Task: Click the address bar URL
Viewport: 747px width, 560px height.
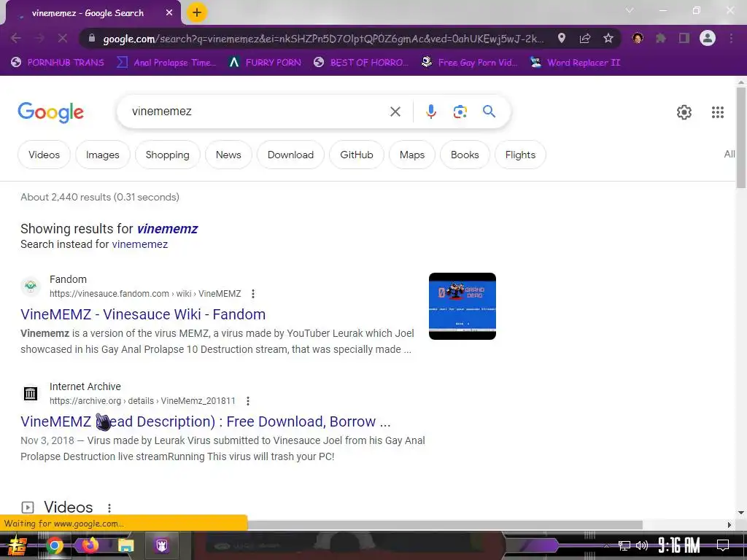Action: pos(323,39)
